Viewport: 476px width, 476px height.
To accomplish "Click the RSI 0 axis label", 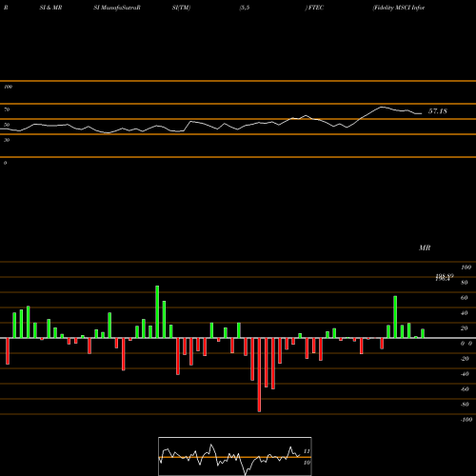I will [x=5, y=163].
